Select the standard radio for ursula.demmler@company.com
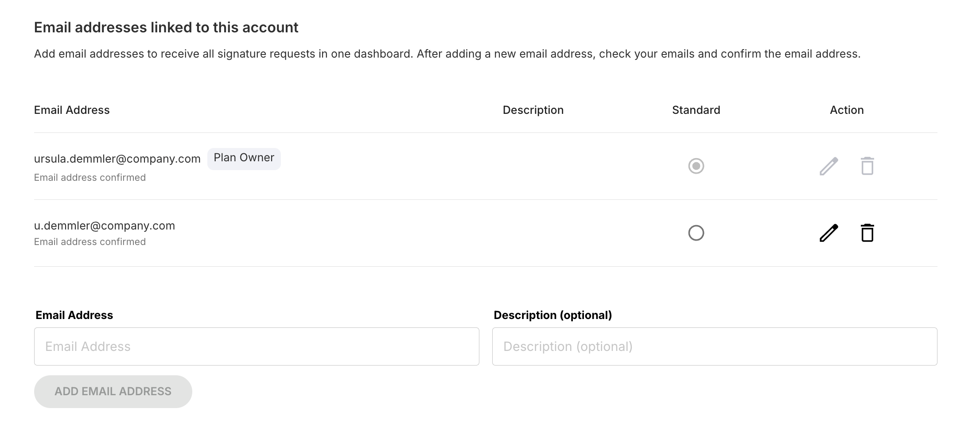This screenshot has width=980, height=428. (x=696, y=166)
